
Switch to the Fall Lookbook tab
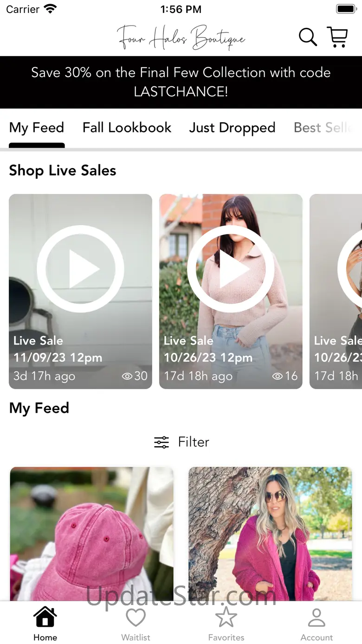[x=127, y=128]
